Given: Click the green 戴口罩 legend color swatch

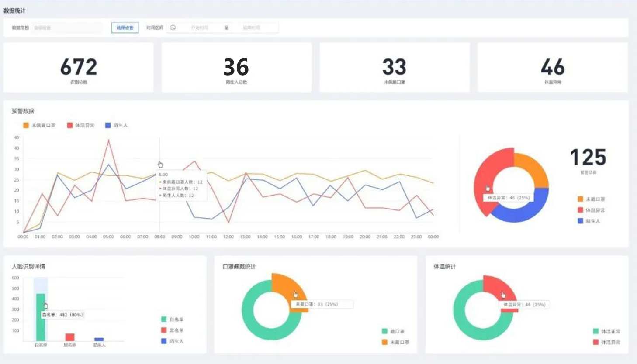Looking at the screenshot, I should click(384, 331).
